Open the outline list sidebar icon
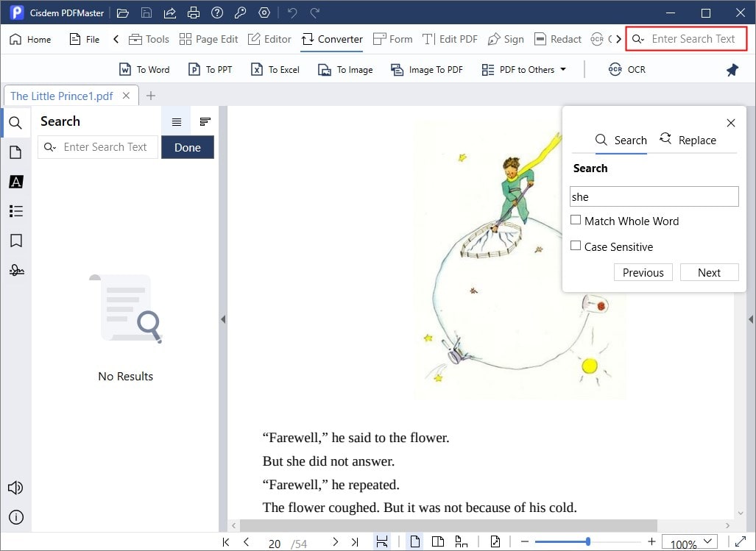The height and width of the screenshot is (551, 756). tap(15, 211)
